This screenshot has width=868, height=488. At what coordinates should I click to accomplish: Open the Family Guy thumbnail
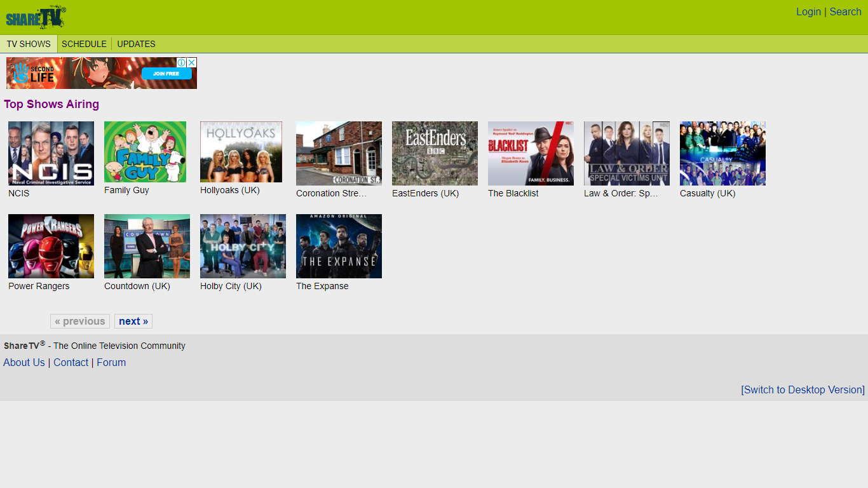click(x=145, y=152)
